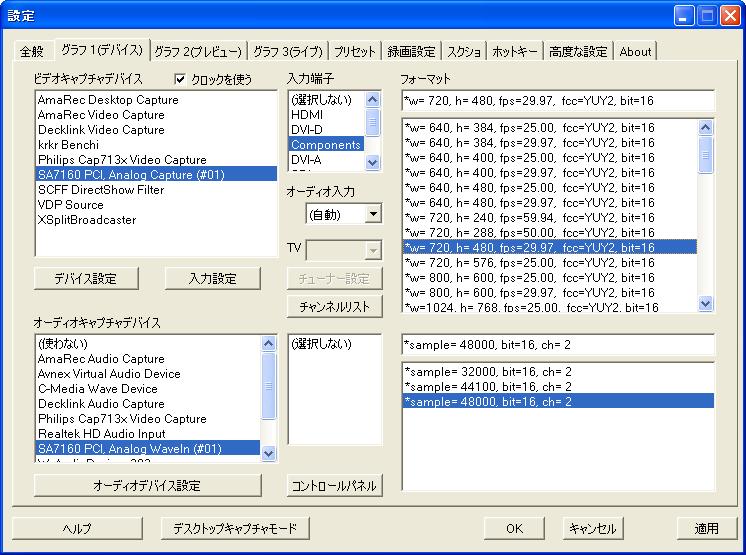Screen dimensions: 746x555
Task: Select Components input terminal
Action: [x=326, y=145]
